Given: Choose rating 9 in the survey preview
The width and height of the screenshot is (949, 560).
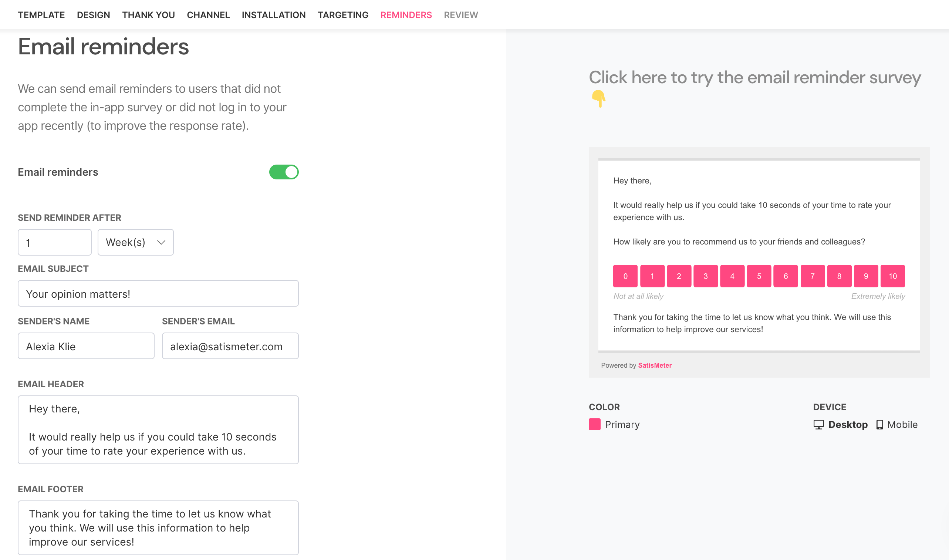Looking at the screenshot, I should (x=866, y=276).
